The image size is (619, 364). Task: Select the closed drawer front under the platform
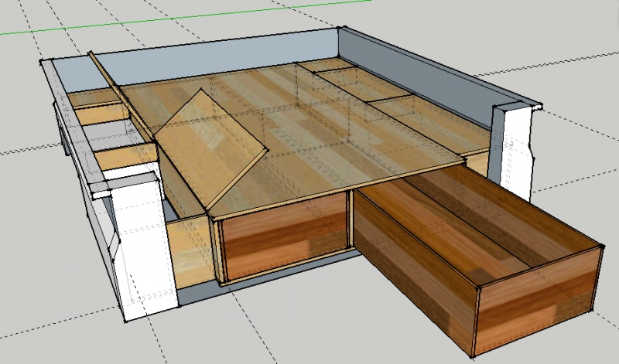(x=283, y=235)
